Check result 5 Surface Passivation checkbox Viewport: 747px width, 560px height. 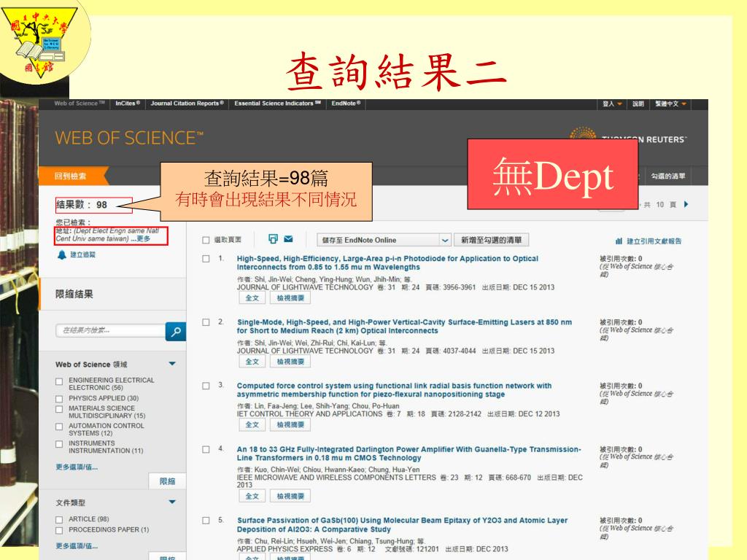206,521
